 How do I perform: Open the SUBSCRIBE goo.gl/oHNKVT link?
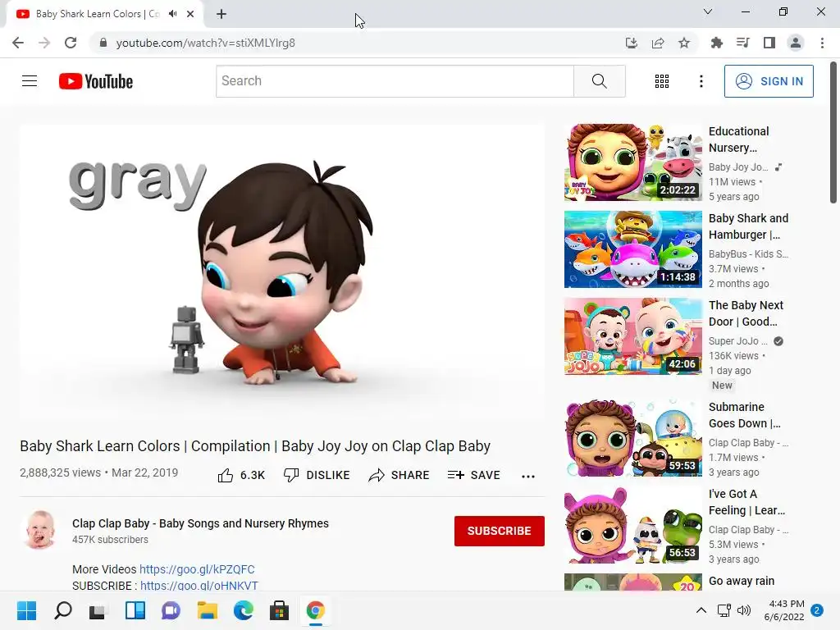point(199,586)
